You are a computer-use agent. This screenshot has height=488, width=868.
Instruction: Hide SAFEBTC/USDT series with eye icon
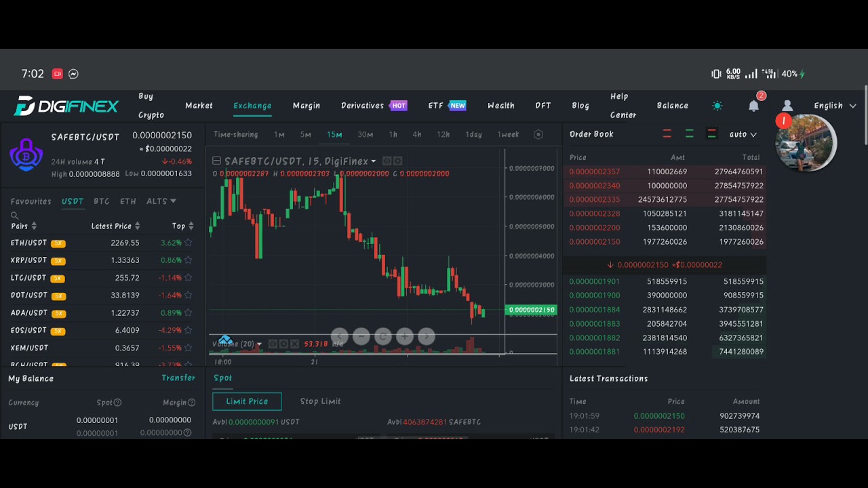(x=387, y=161)
